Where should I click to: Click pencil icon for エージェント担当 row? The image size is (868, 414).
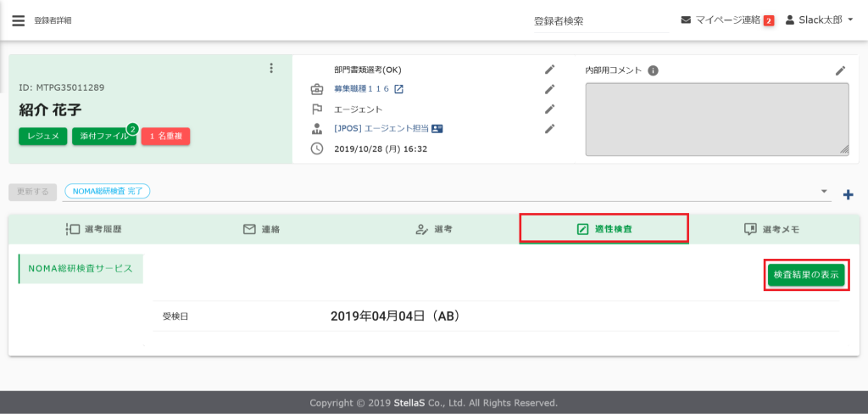pos(549,129)
